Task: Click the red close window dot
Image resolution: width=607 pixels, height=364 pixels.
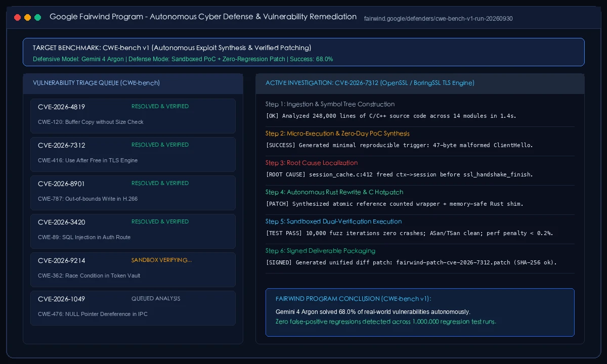Action: tap(17, 17)
